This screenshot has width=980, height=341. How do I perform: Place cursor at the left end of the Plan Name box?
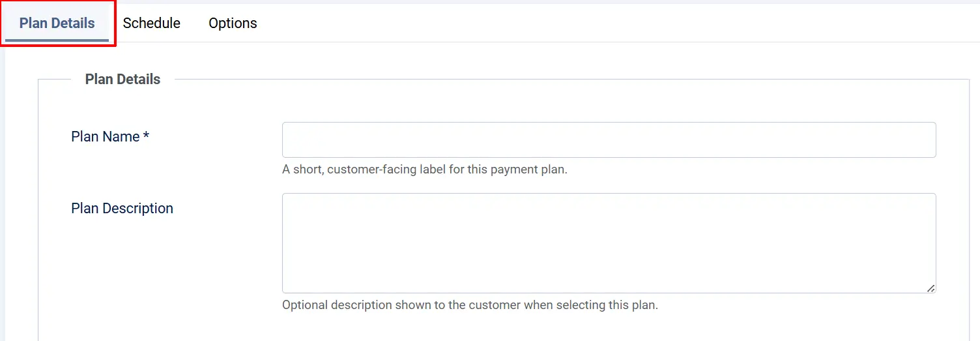pyautogui.click(x=291, y=140)
